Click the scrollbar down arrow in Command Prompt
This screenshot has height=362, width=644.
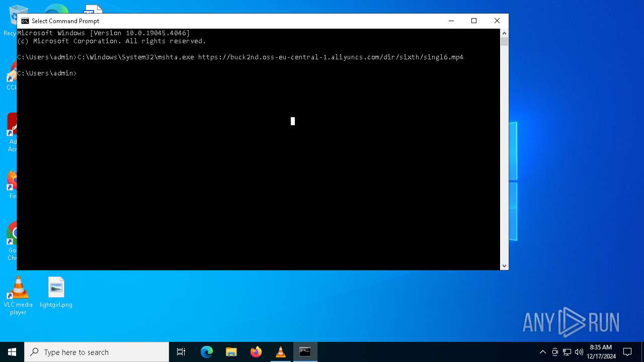pos(504,266)
